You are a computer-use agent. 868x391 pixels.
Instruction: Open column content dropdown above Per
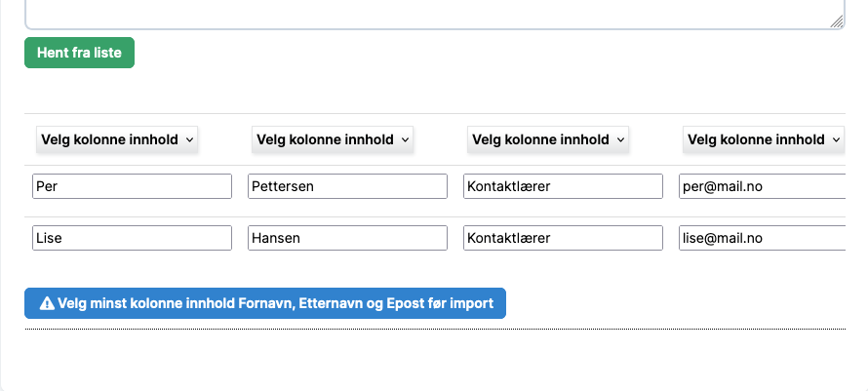coord(117,139)
